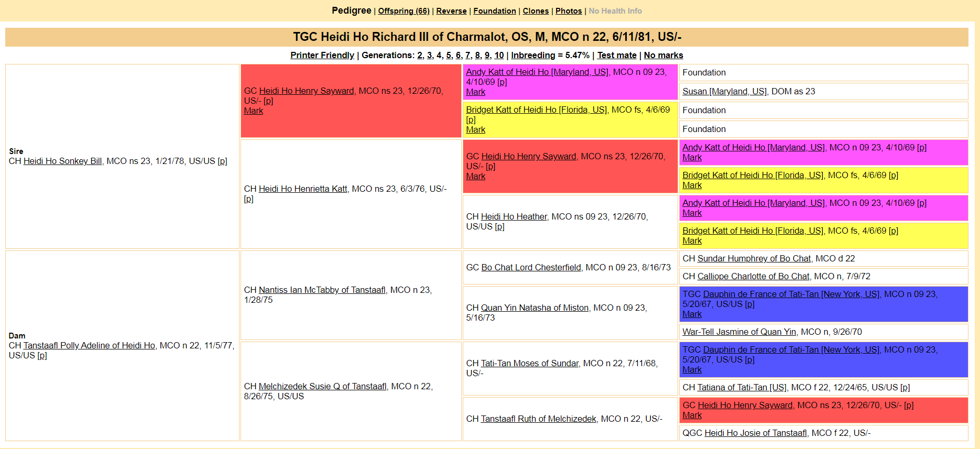
Task: Open Bo Chat Lord Chesterfield
Action: pos(531,267)
